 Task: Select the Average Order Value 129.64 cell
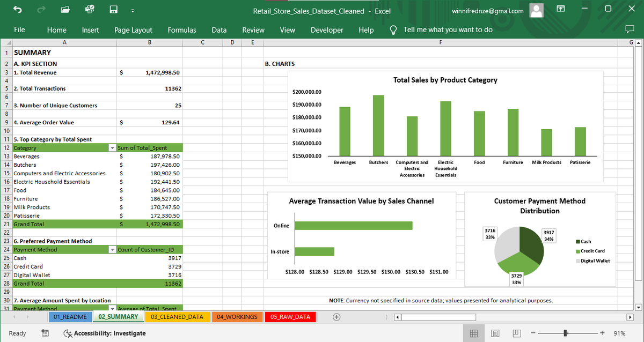click(150, 123)
